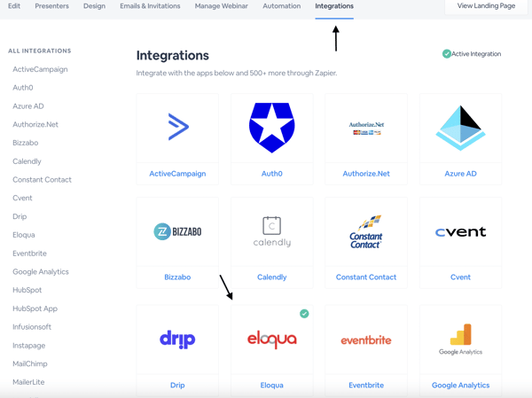532x398 pixels.
Task: Switch to the Design tab
Action: (94, 6)
